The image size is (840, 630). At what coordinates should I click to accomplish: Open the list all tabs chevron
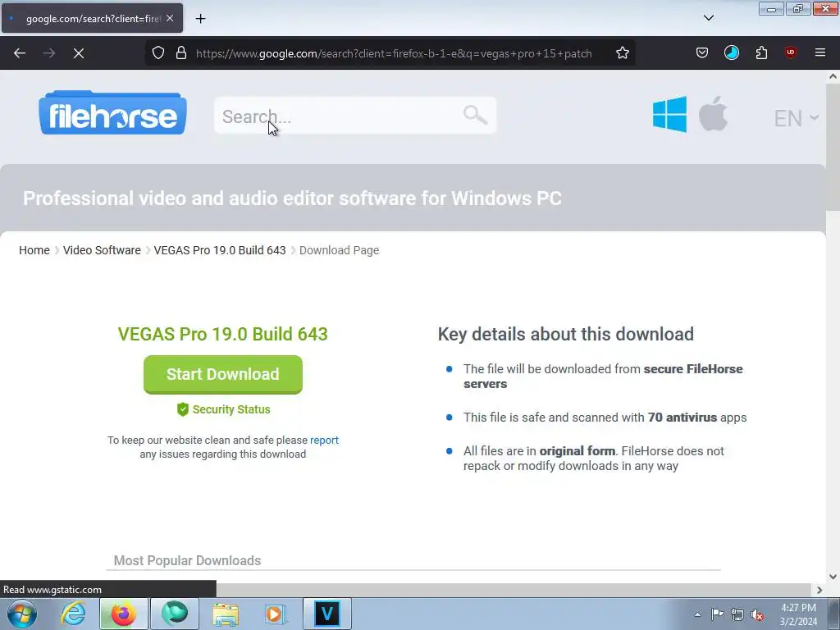[709, 18]
